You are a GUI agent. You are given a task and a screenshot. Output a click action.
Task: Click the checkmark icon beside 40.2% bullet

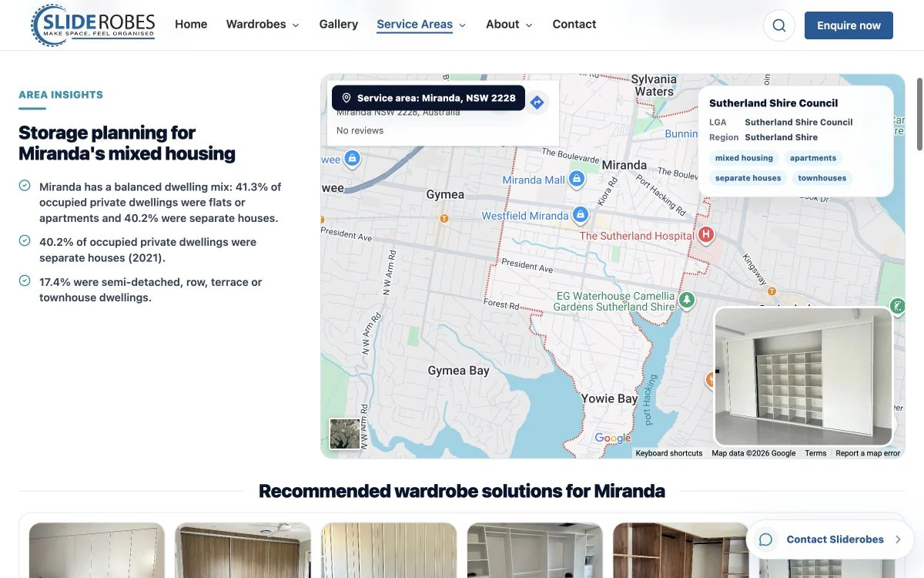pyautogui.click(x=25, y=241)
